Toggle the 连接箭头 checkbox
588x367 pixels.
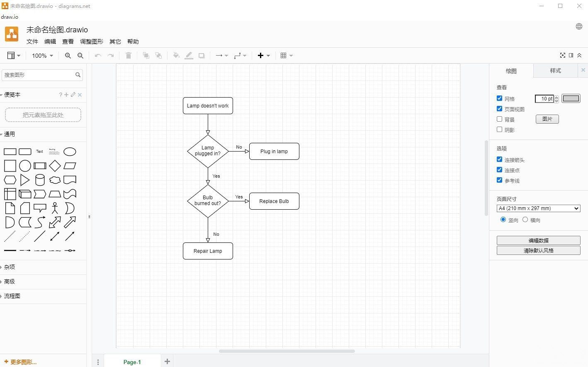500,159
